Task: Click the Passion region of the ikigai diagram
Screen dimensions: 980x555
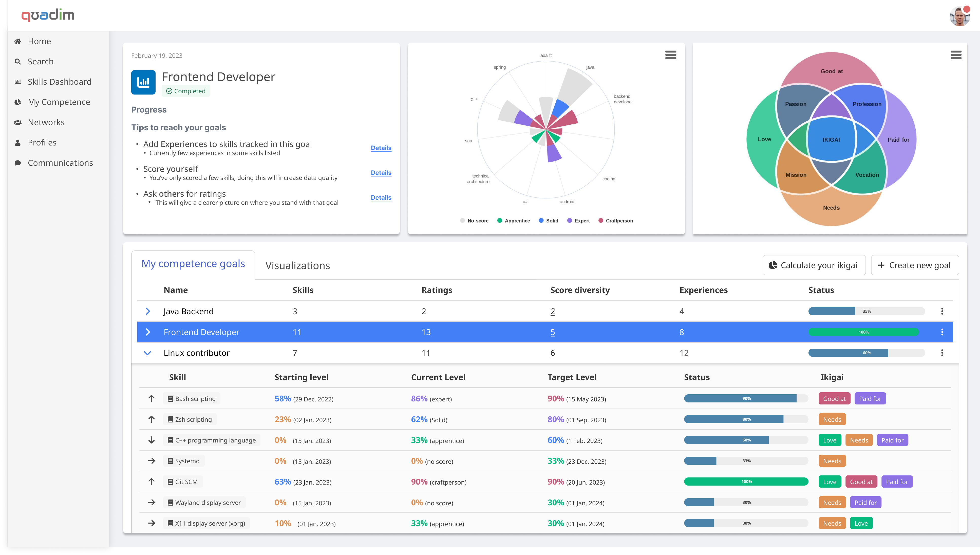Action: (796, 104)
